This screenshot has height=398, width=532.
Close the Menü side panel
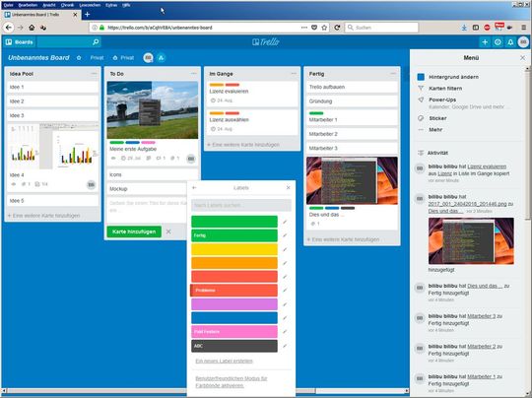click(x=522, y=58)
